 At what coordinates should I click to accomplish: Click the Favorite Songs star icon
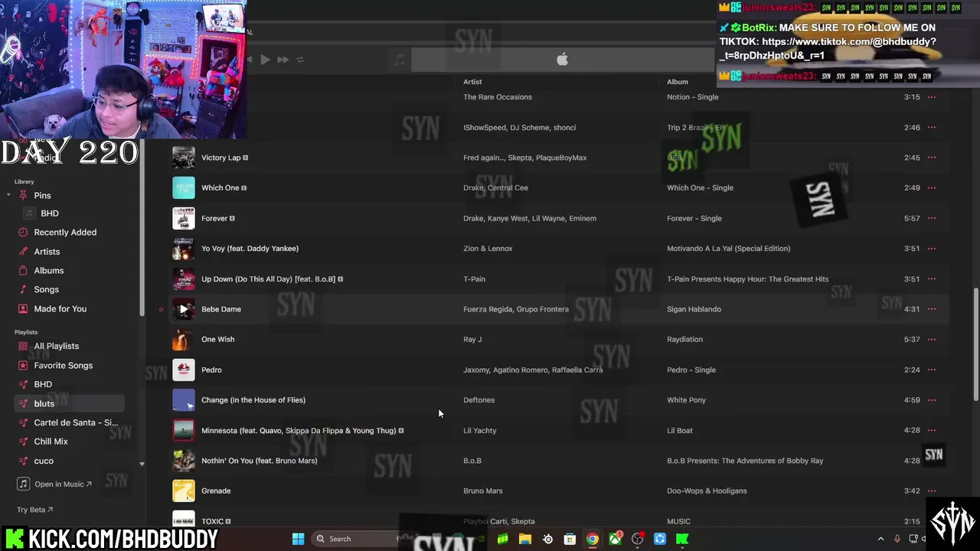(23, 365)
